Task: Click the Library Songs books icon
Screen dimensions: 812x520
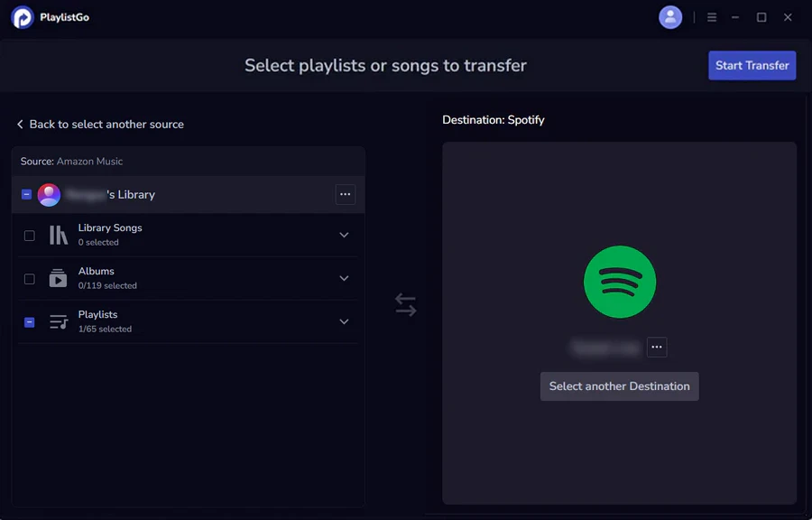Action: pyautogui.click(x=59, y=235)
